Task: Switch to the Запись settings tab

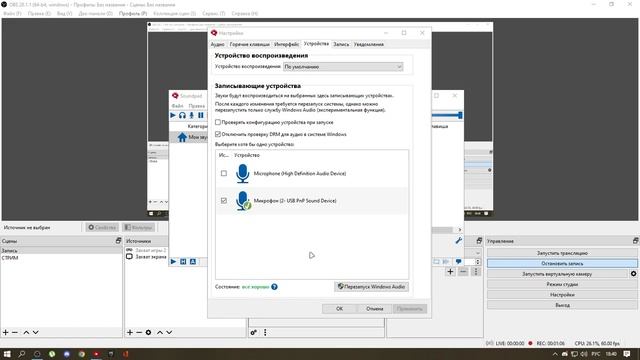Action: coord(341,44)
